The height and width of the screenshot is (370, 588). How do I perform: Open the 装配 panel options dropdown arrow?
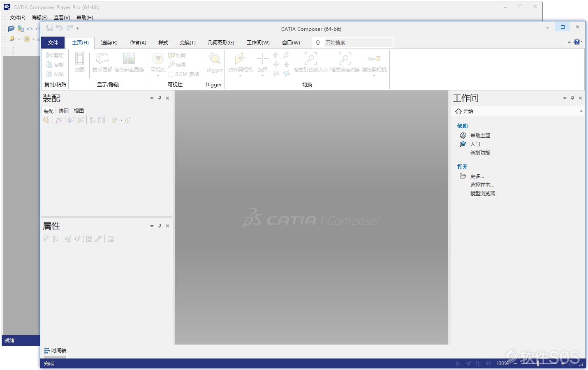tap(152, 98)
